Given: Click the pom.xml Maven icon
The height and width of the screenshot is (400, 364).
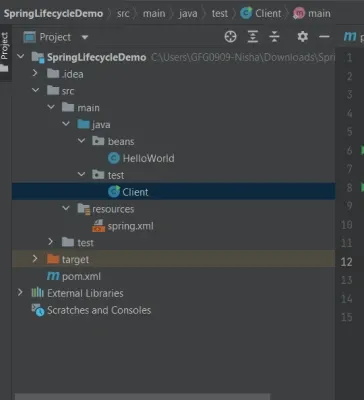Looking at the screenshot, I should tap(53, 276).
